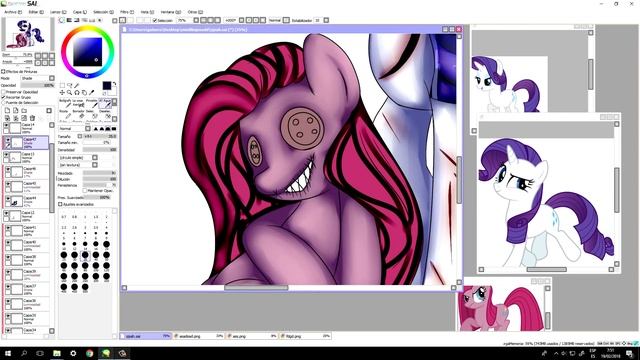Show the color wheel panel icon
The height and width of the screenshot is (360, 640).
[62, 20]
